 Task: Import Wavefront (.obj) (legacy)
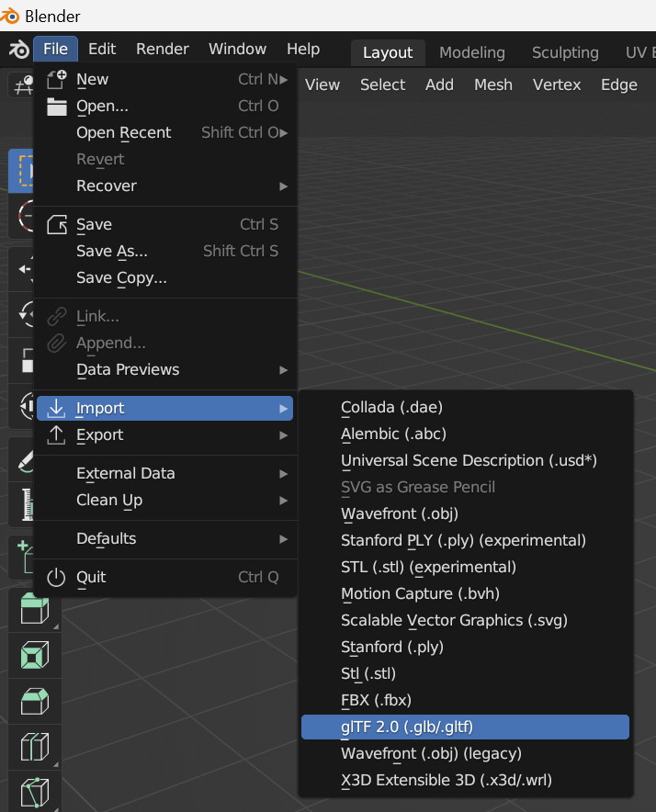tap(465, 754)
